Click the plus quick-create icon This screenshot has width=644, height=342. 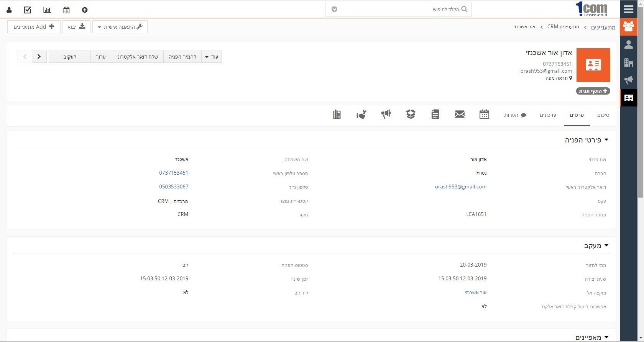tap(85, 10)
